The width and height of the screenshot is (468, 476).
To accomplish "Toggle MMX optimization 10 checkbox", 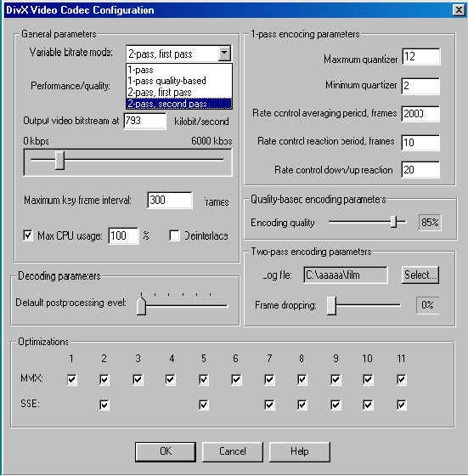I will [368, 379].
